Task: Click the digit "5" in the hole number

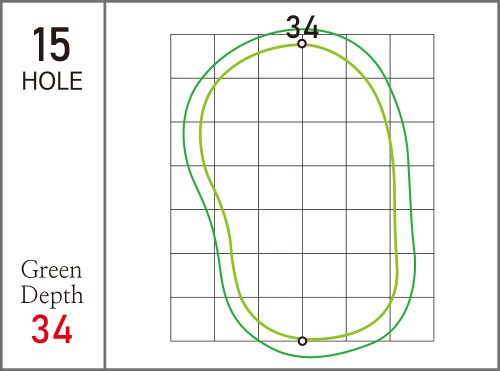Action: pyautogui.click(x=60, y=44)
